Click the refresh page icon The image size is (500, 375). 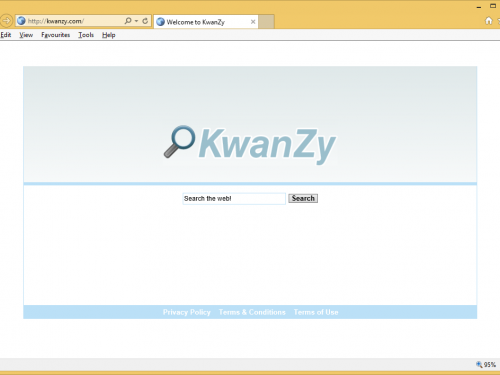pyautogui.click(x=145, y=21)
